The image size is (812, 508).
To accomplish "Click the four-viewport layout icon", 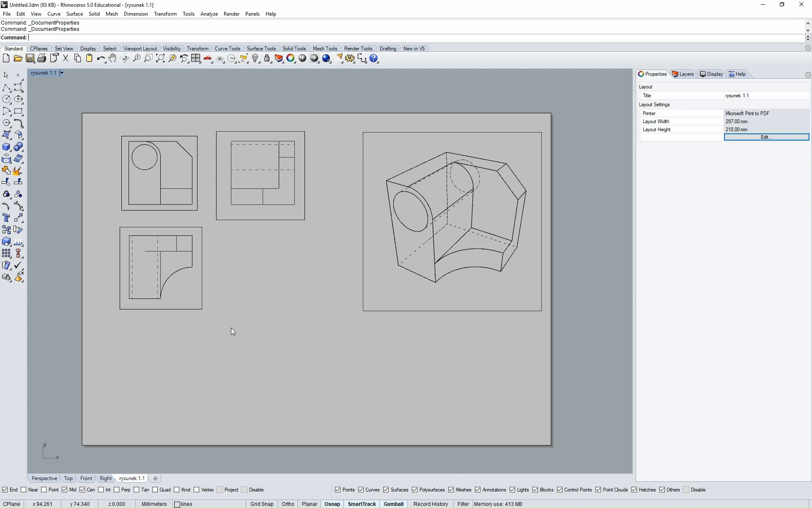I will tap(196, 58).
